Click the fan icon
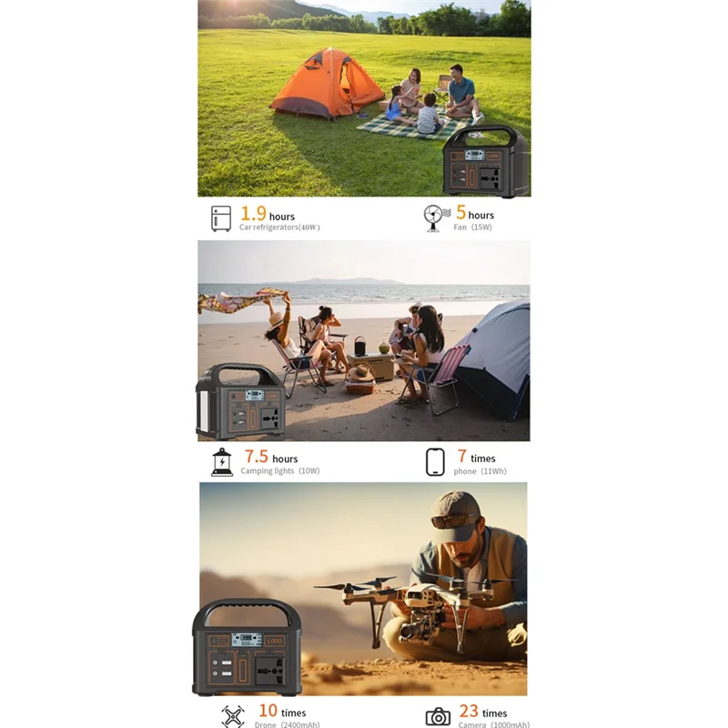Screen dimensions: 728x728 pyautogui.click(x=437, y=218)
